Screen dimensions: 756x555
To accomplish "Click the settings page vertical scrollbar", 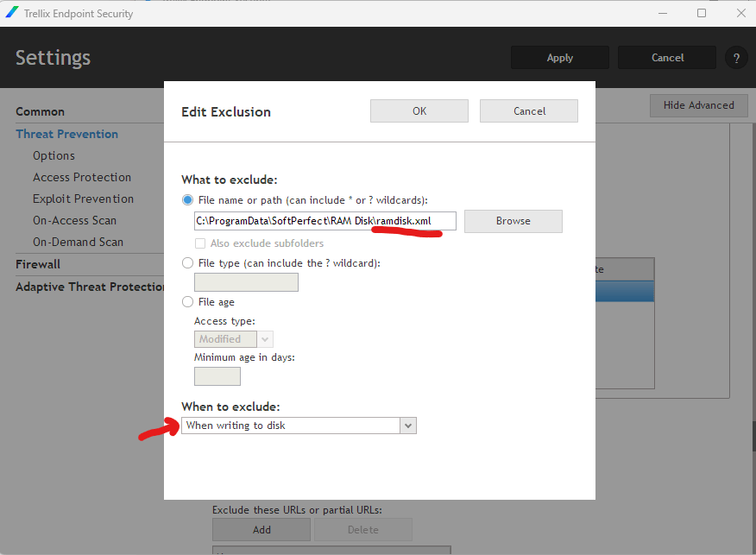I will coord(753,437).
